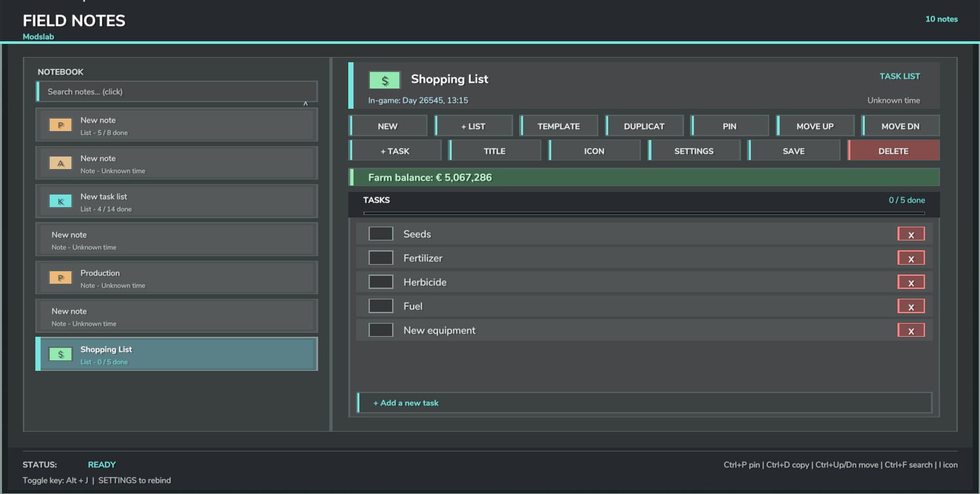Check off the New equipment task

tap(381, 330)
